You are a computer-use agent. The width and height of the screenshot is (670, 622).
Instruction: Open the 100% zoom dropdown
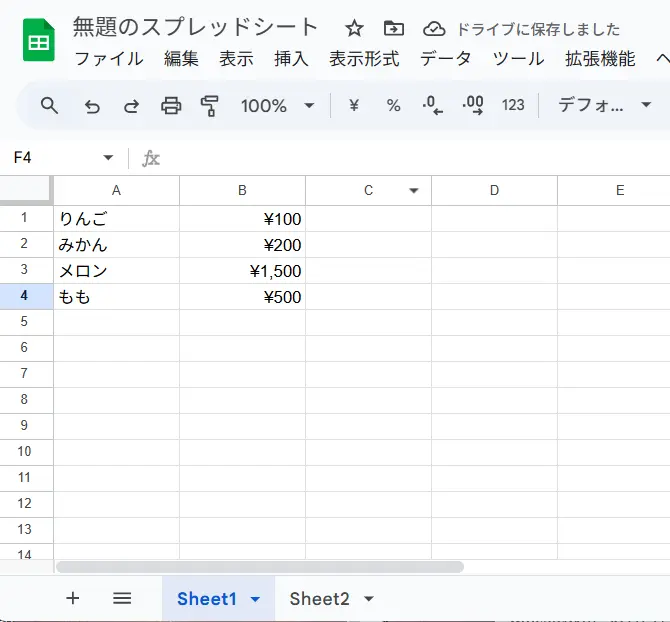pos(309,105)
